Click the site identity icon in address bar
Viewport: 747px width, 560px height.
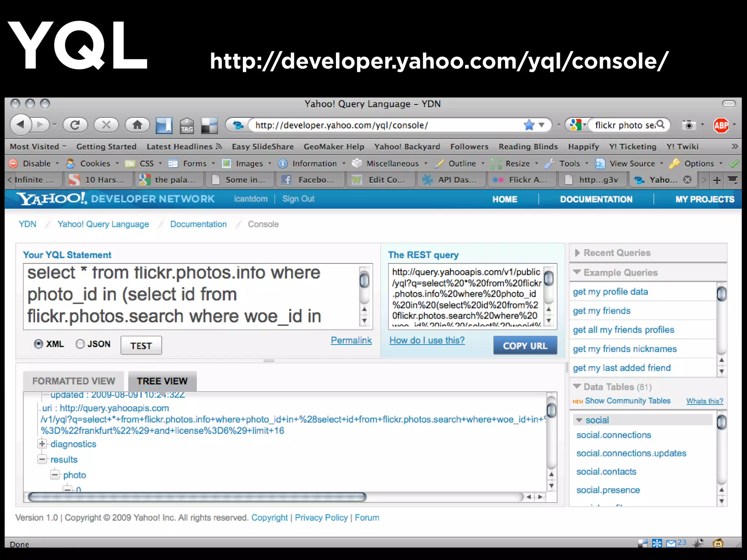pos(238,125)
